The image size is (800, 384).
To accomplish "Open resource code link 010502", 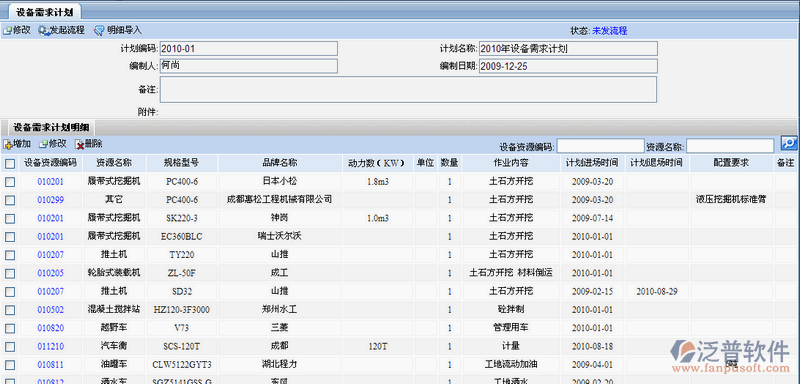I will tap(51, 310).
